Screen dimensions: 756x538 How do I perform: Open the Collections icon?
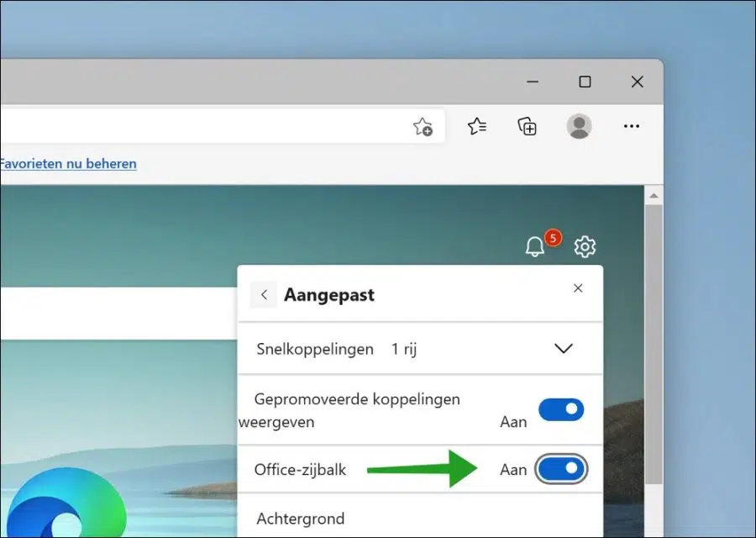[x=527, y=126]
